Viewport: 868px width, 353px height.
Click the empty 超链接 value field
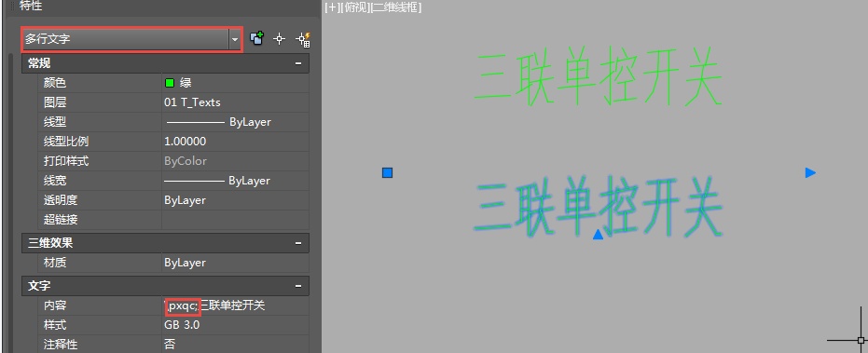pos(235,220)
